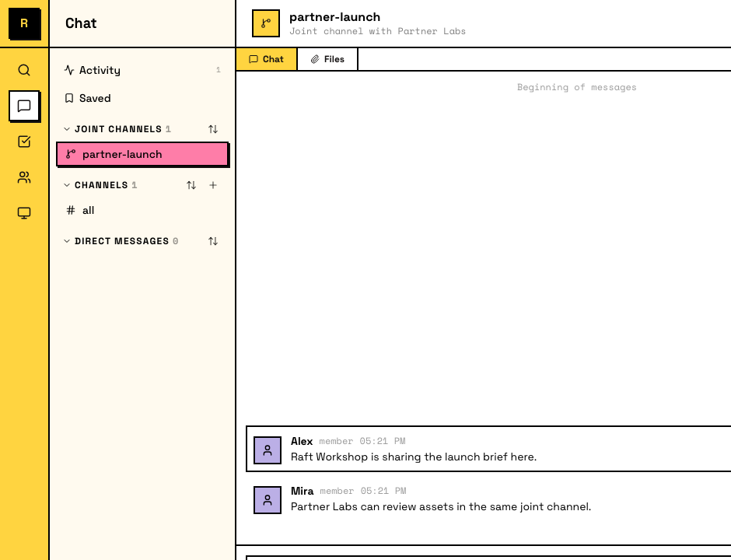Open search from the sidebar magnifier icon

point(24,70)
